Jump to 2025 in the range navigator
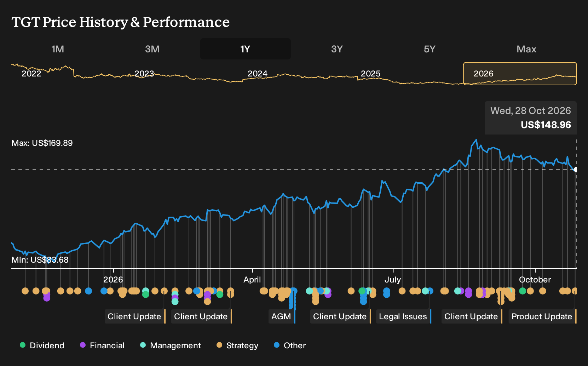 [x=370, y=74]
